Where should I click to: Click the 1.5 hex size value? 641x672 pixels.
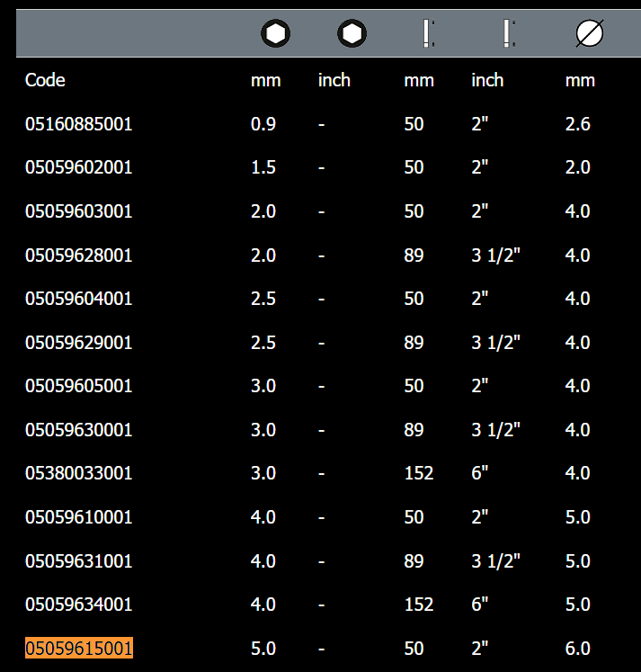pos(263,167)
